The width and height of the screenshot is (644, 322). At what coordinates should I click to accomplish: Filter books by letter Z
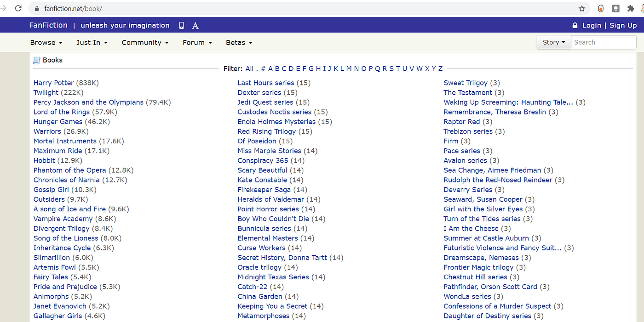pos(440,68)
